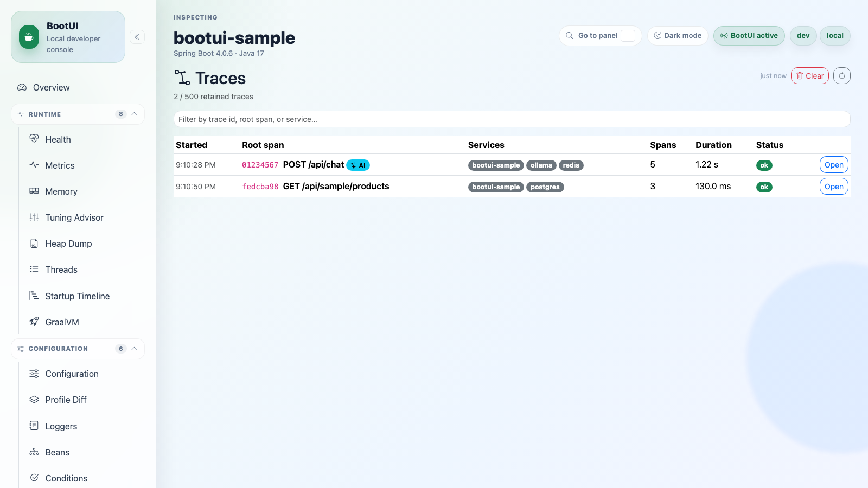
Task: Click the Duration column header
Action: coord(713,145)
